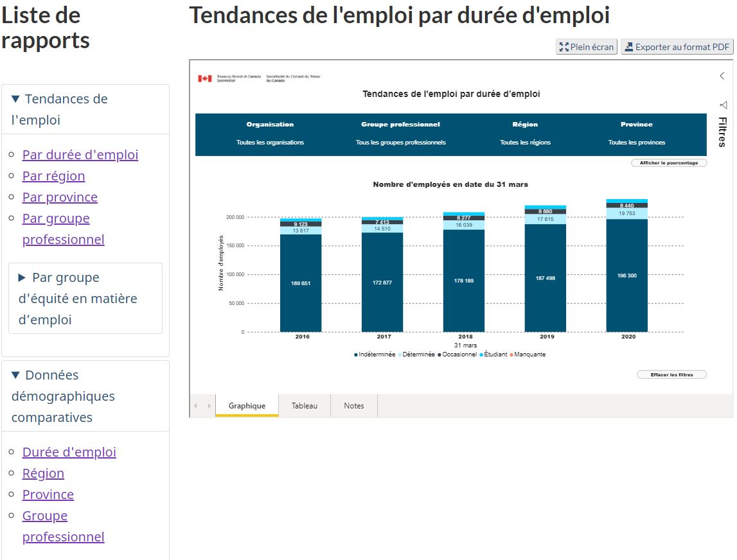Toggle Étudiant series in chart legend

click(493, 354)
